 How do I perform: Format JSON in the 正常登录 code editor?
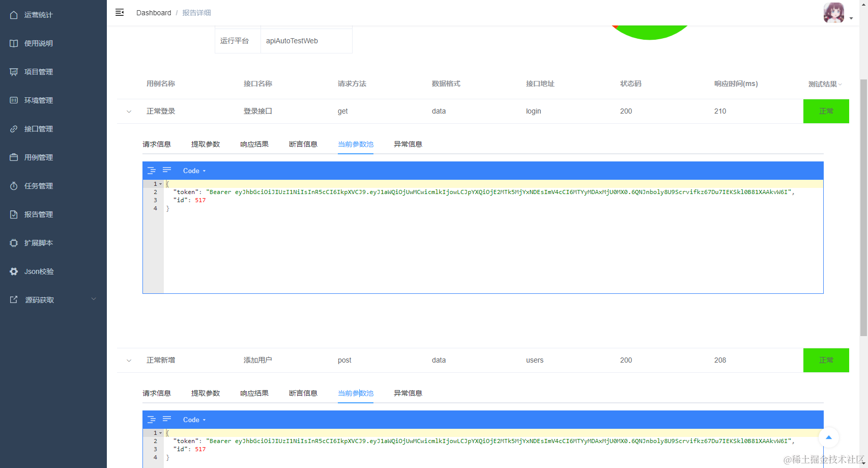pos(152,171)
